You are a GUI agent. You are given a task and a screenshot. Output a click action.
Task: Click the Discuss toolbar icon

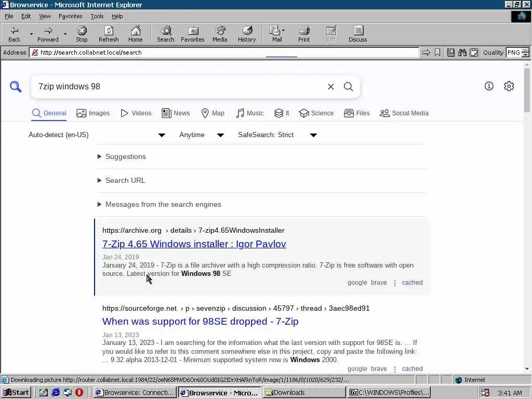click(357, 34)
